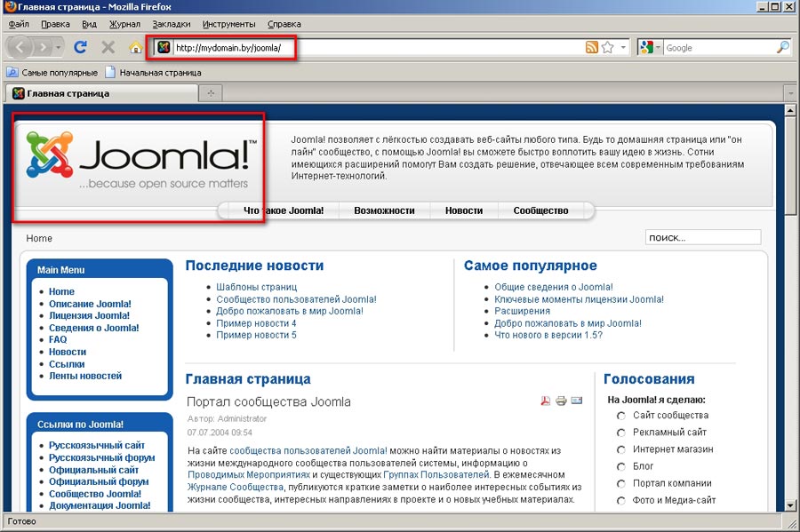Select the Интернет магазин poll option

(x=621, y=450)
